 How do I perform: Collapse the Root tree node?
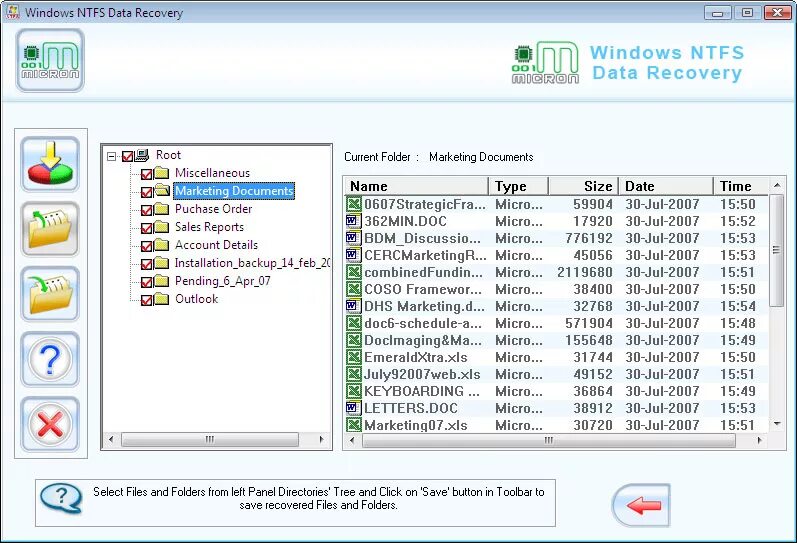[x=111, y=156]
